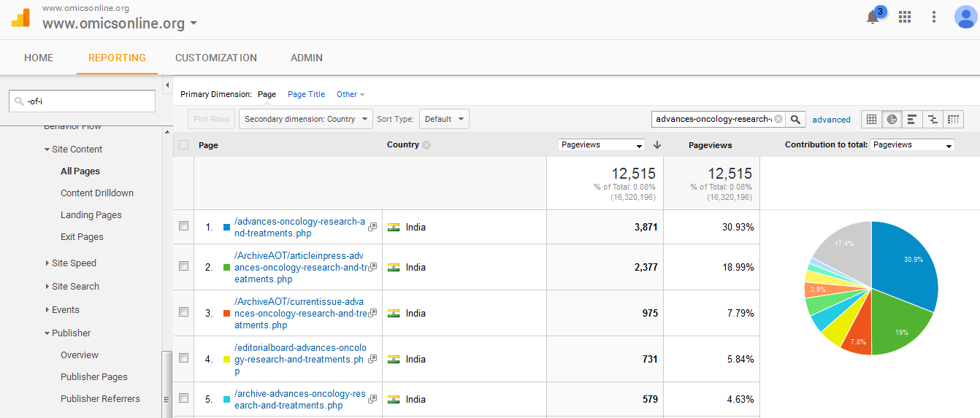The height and width of the screenshot is (418, 980).
Task: Toggle the select-all checkbox in table header
Action: click(183, 144)
